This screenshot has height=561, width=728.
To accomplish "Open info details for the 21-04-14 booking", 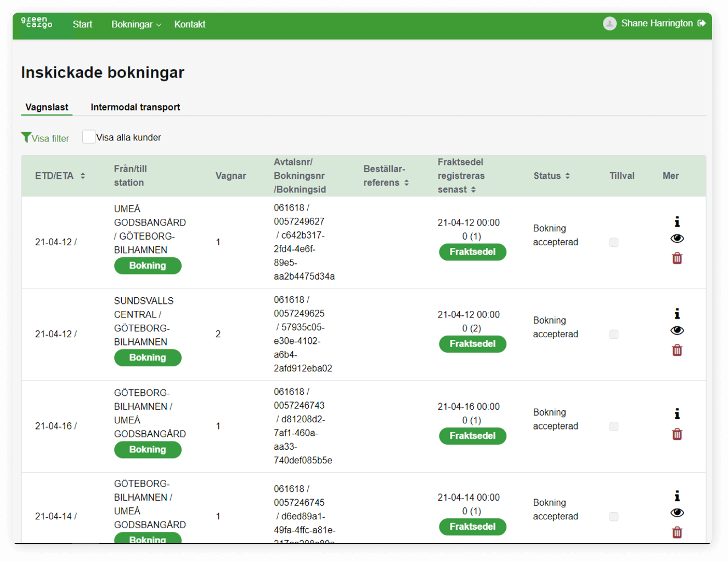I will click(677, 495).
